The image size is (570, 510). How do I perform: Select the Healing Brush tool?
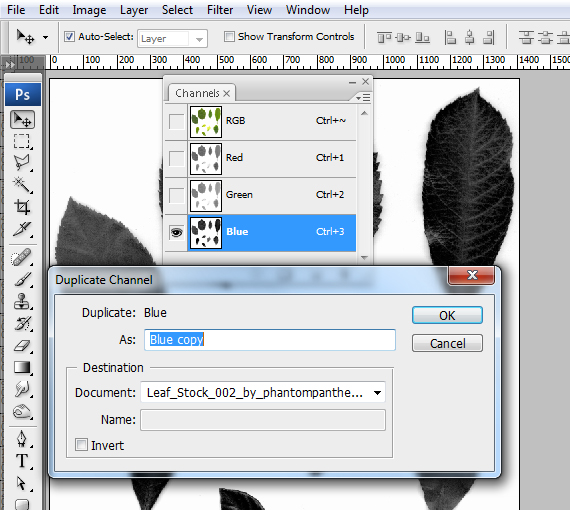pos(22,257)
